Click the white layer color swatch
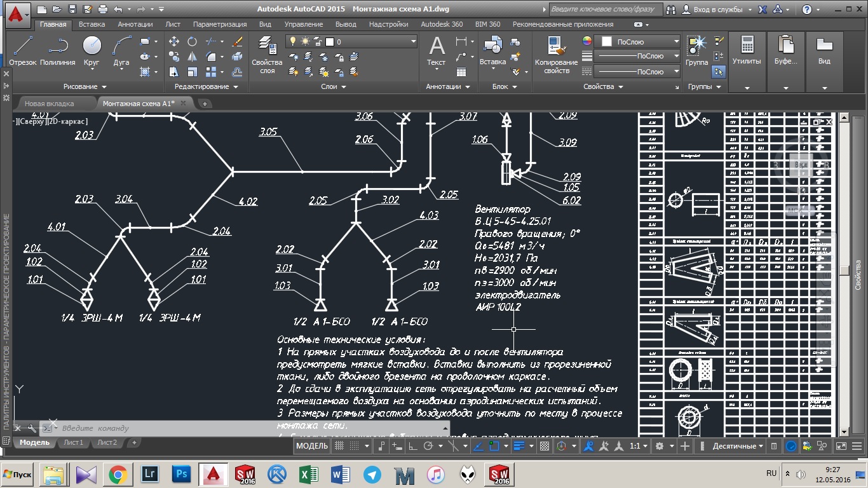 point(330,41)
